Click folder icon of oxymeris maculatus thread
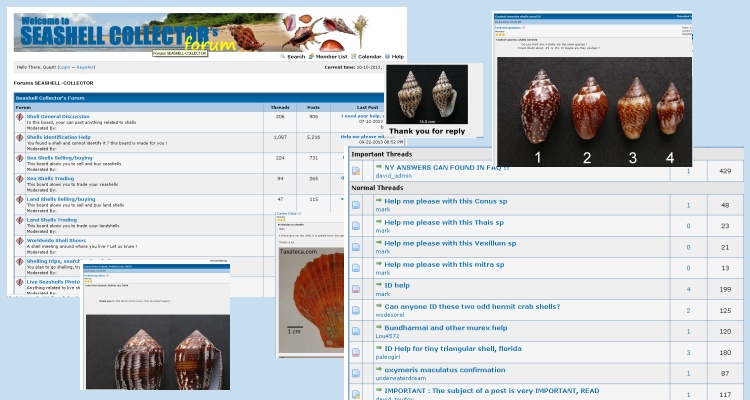Viewport: 750px width, 400px height. click(356, 373)
